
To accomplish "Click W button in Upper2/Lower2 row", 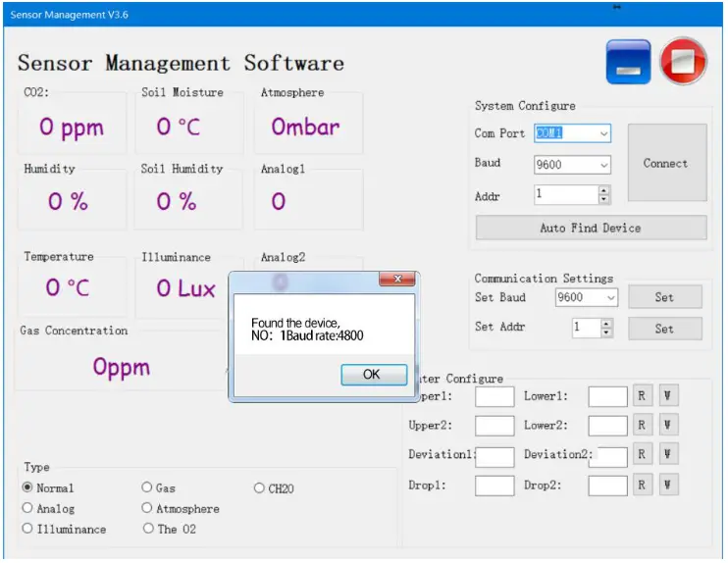I will click(x=668, y=425).
